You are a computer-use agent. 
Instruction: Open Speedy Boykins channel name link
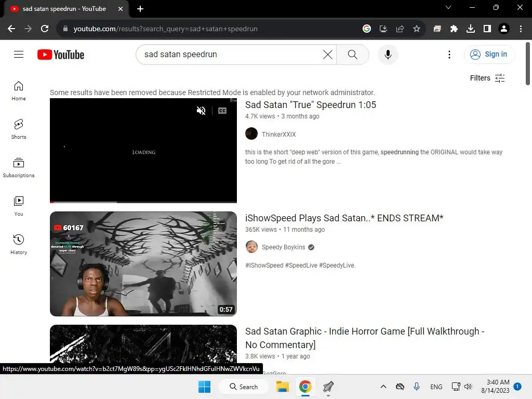(x=283, y=247)
